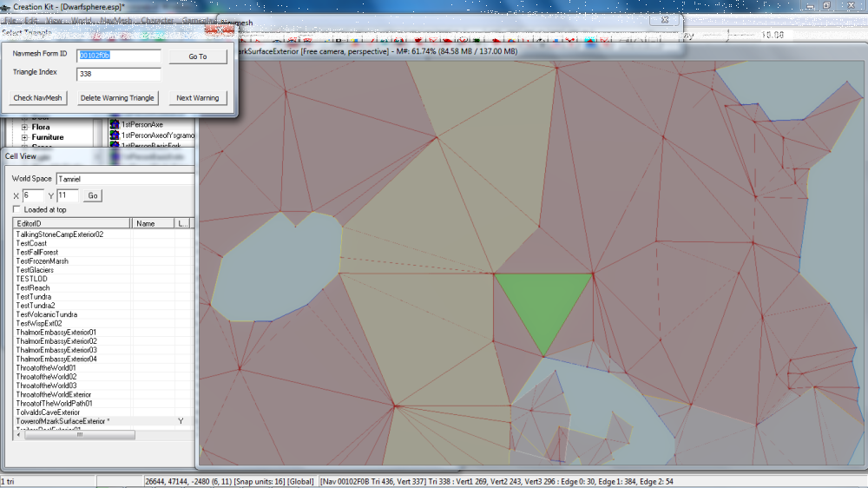The width and height of the screenshot is (868, 488).
Task: Click Go button in Cell View
Action: [93, 195]
